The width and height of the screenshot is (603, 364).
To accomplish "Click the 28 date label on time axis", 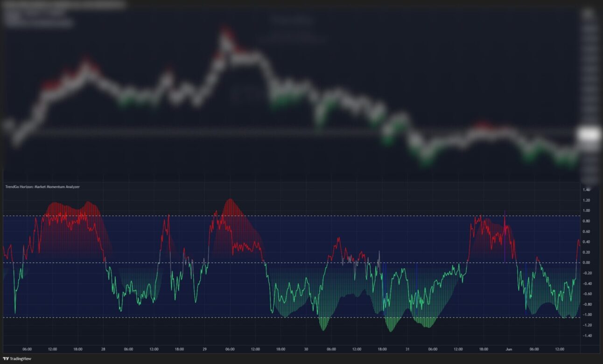I will pyautogui.click(x=103, y=349).
